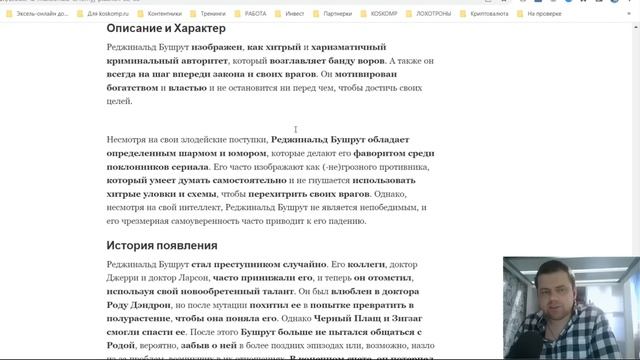Image resolution: width=640 pixels, height=360 pixels.
Task: Click bold text часто принижали его
Action: pos(262,278)
